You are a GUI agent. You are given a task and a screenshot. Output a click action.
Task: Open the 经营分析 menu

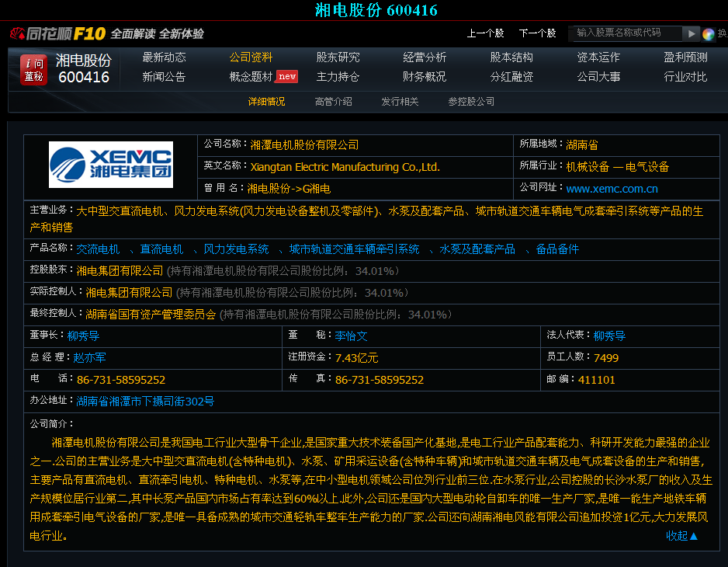(425, 57)
